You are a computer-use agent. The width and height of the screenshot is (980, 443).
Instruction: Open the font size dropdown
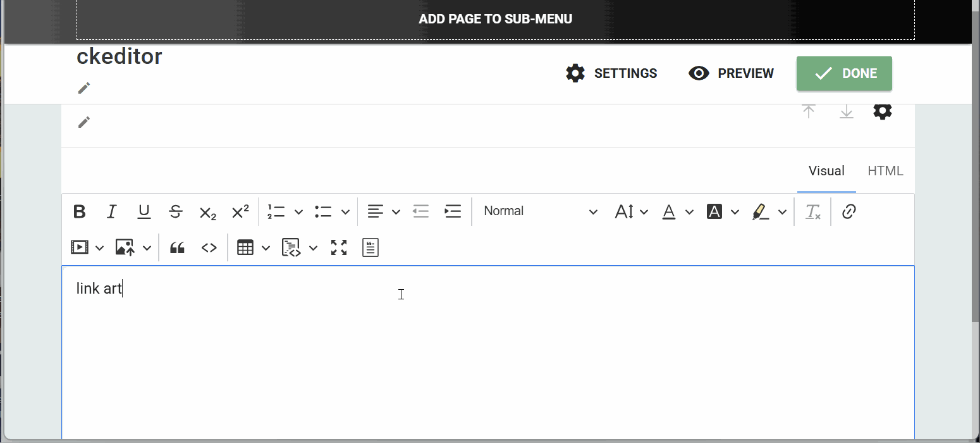tap(631, 211)
